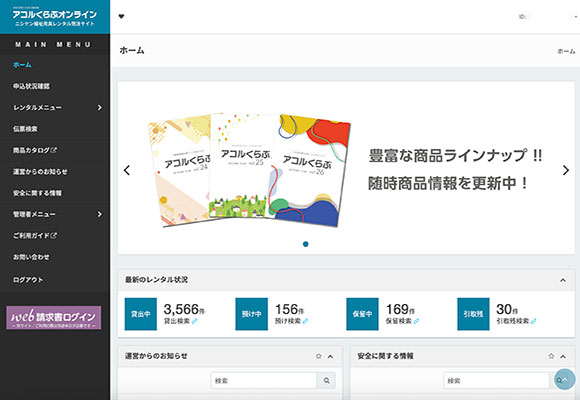Focus 安全に関する情報 search field

[x=496, y=380]
